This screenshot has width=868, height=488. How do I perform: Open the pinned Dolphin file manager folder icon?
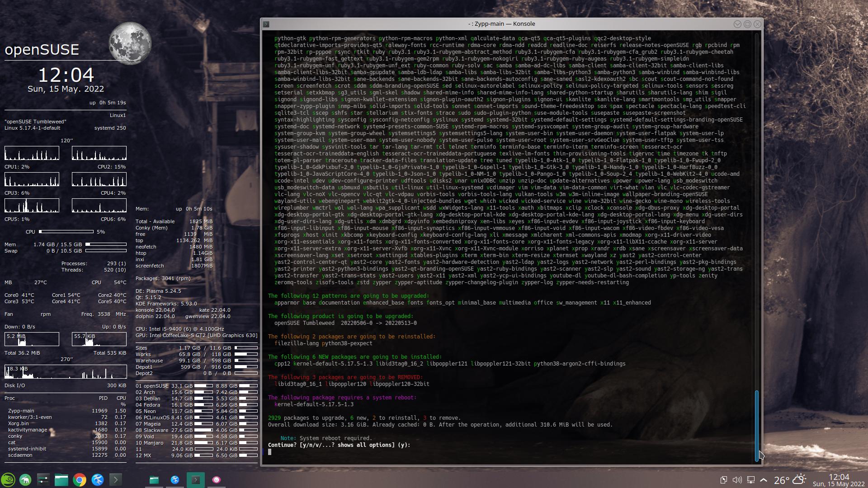pyautogui.click(x=61, y=479)
